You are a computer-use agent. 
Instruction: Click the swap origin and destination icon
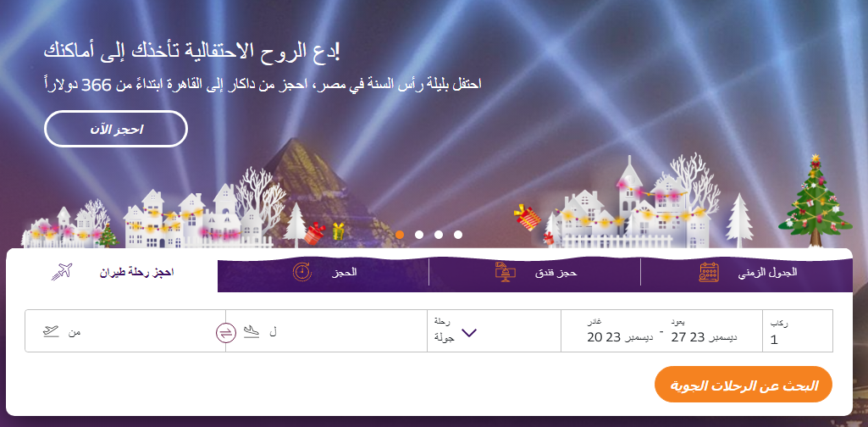pyautogui.click(x=226, y=332)
